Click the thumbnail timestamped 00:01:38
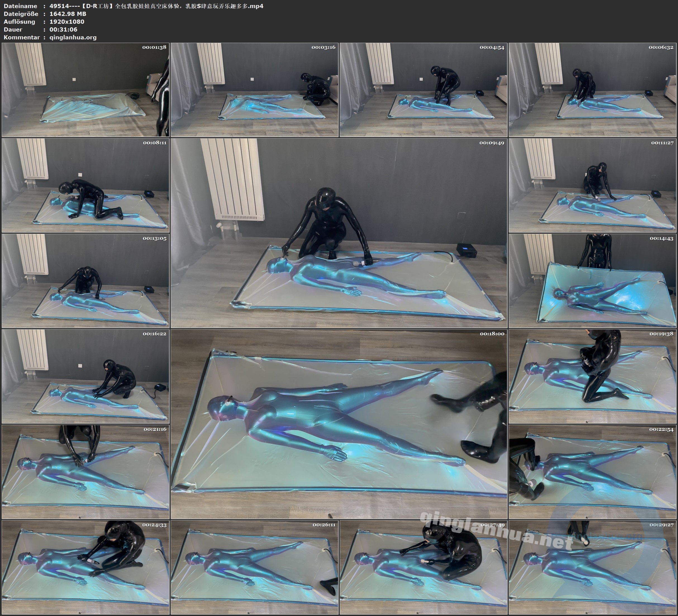 85,90
